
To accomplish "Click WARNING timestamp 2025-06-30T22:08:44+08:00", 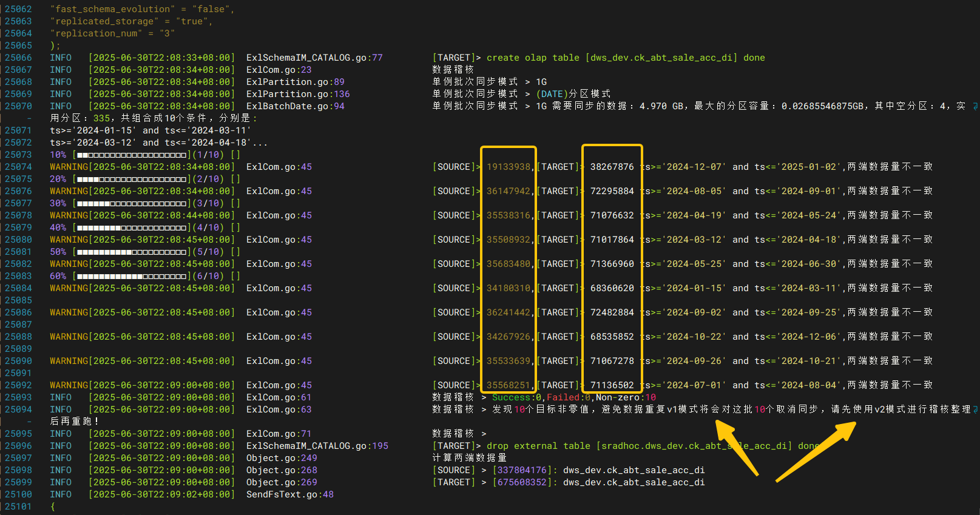I will [x=161, y=215].
